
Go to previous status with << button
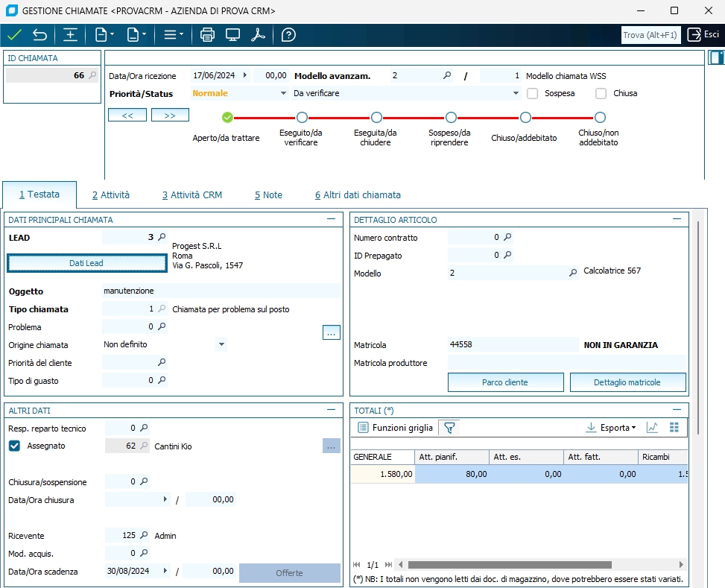click(x=127, y=115)
